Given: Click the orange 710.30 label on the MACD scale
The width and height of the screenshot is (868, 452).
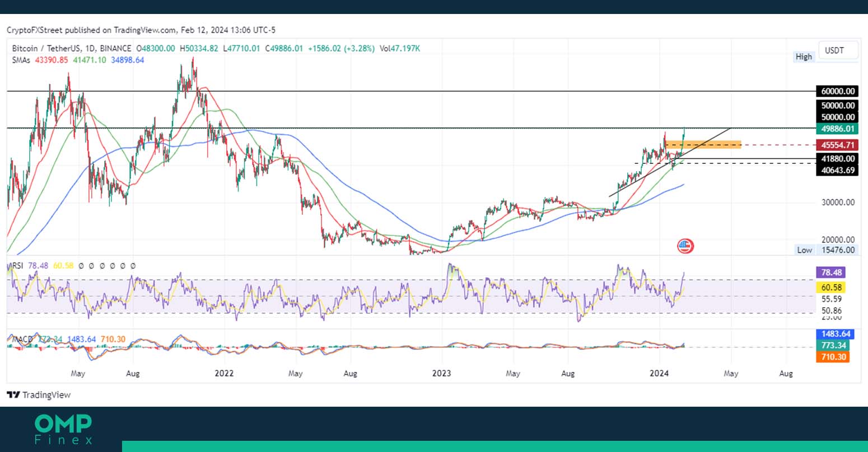Looking at the screenshot, I should click(832, 357).
